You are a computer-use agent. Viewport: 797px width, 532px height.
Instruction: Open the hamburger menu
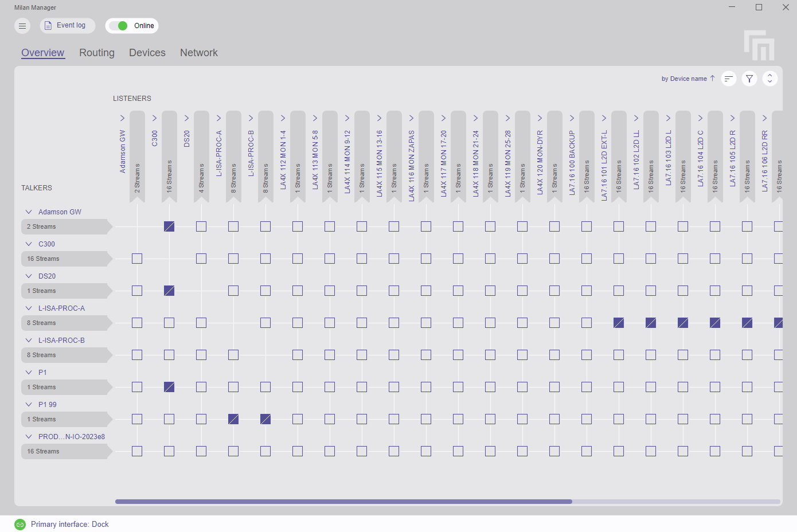(x=22, y=26)
